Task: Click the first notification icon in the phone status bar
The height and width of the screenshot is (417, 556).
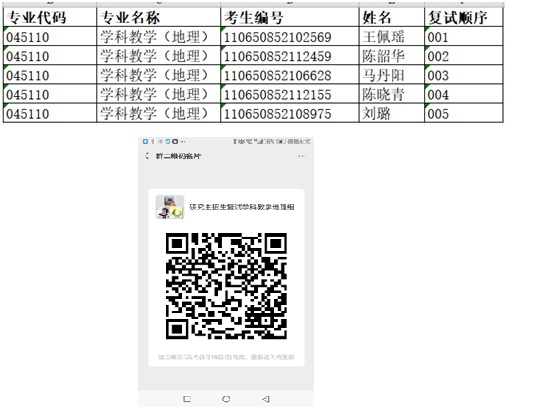Action: (x=145, y=141)
